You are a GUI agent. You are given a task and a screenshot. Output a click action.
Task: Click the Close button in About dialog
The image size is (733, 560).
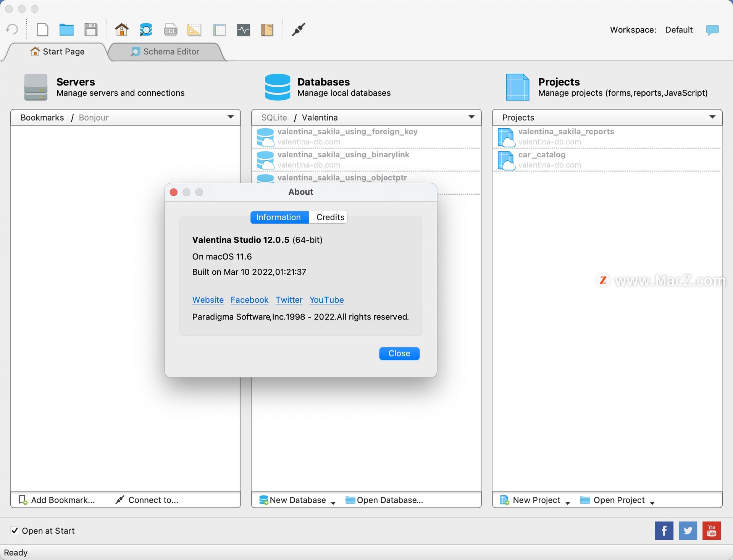pyautogui.click(x=399, y=353)
